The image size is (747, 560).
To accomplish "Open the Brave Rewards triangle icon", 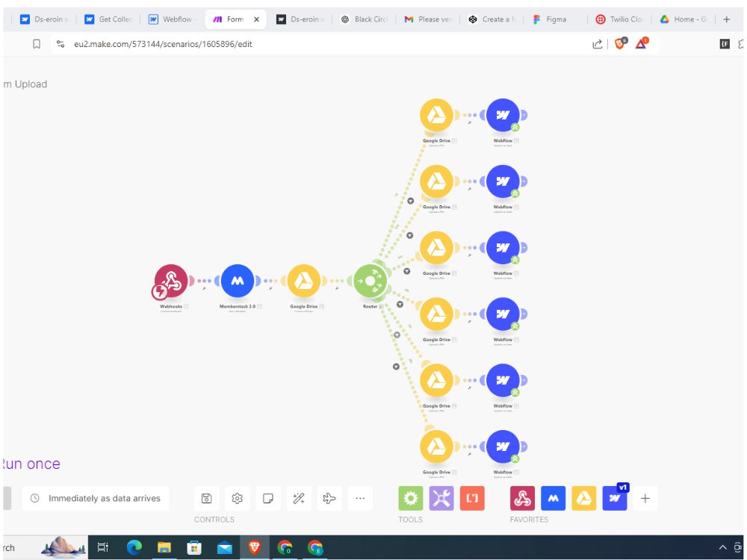I will tap(642, 43).
